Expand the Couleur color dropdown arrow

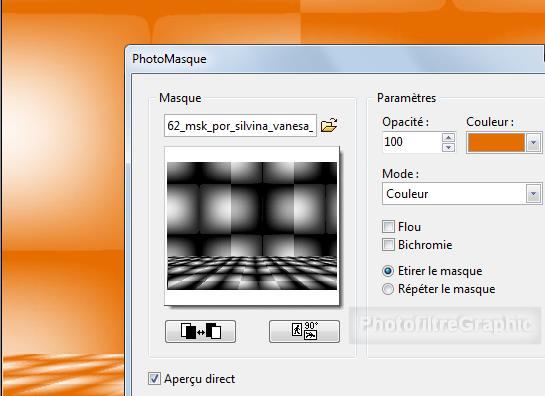[534, 143]
